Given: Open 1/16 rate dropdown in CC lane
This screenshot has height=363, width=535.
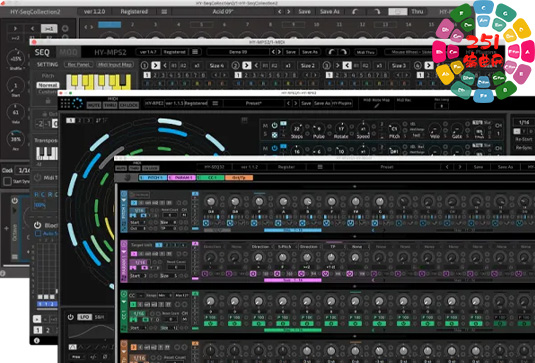Looking at the screenshot, I should tap(139, 313).
